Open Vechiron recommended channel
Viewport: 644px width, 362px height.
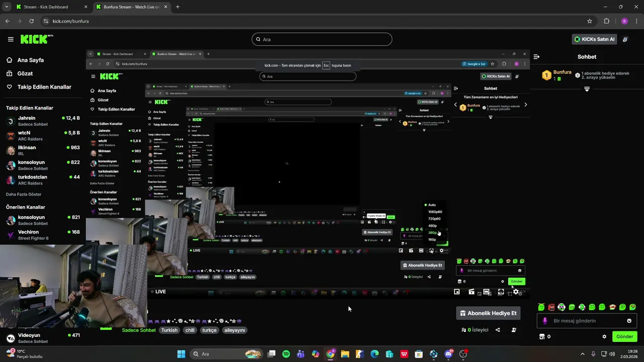[x=43, y=235]
